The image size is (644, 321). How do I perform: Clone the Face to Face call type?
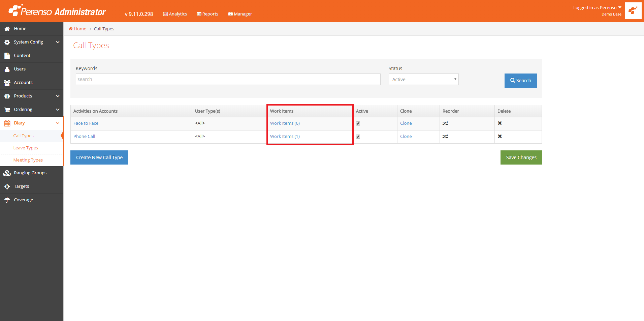point(406,123)
